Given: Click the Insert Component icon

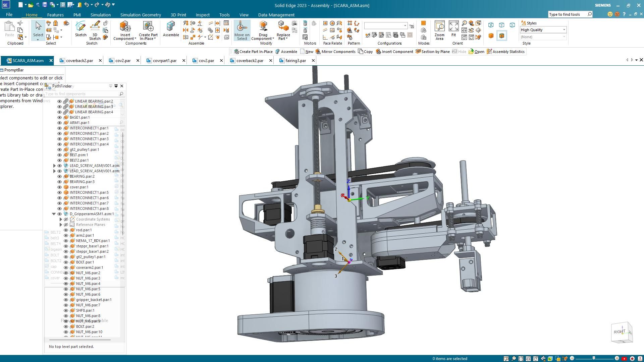Looking at the screenshot, I should [125, 27].
